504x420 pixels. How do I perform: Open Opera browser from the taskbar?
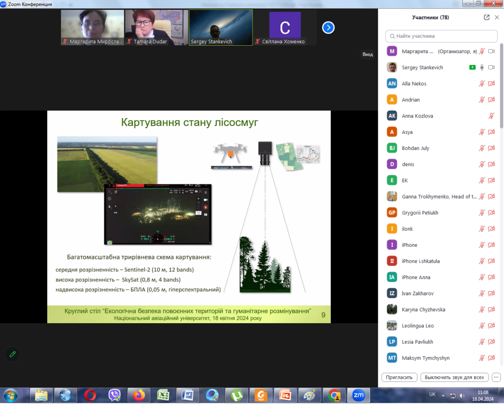[90, 395]
